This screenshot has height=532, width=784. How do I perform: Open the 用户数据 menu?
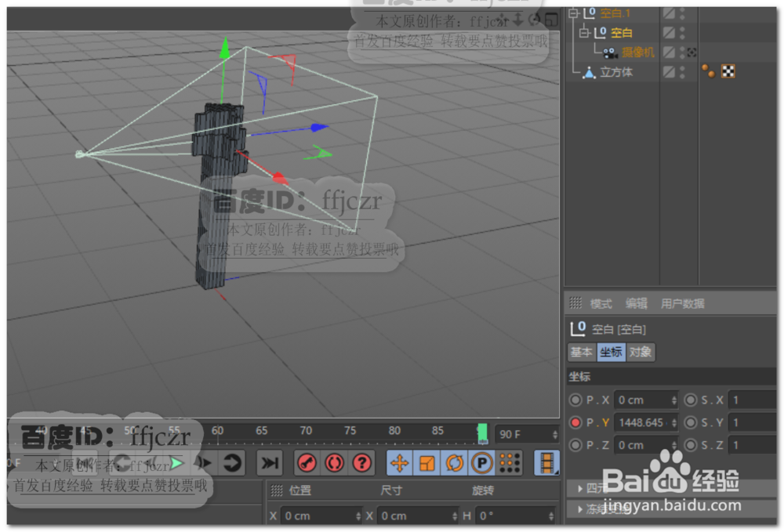click(683, 304)
